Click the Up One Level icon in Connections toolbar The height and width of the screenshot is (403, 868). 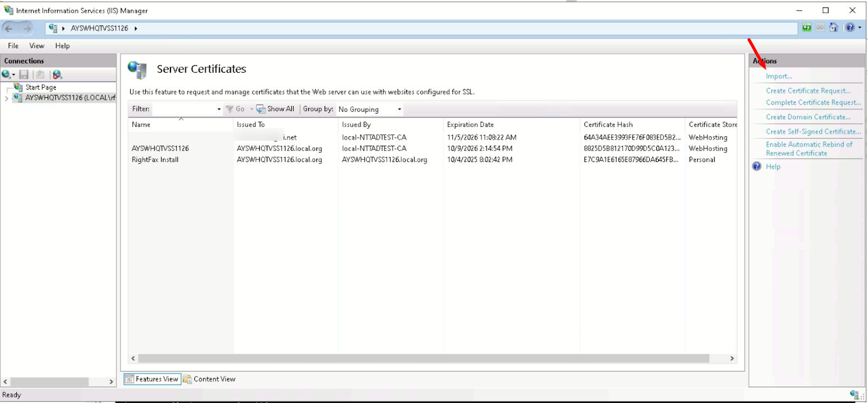click(40, 75)
